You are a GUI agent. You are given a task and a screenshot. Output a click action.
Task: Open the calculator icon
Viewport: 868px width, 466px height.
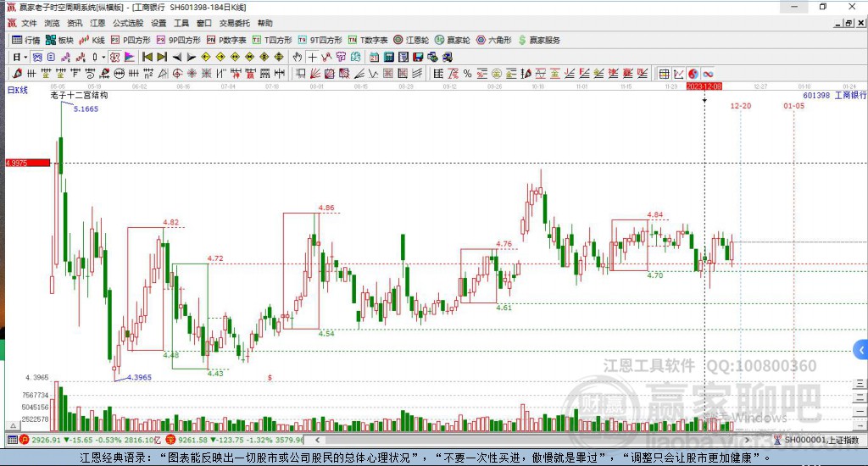coord(388,57)
